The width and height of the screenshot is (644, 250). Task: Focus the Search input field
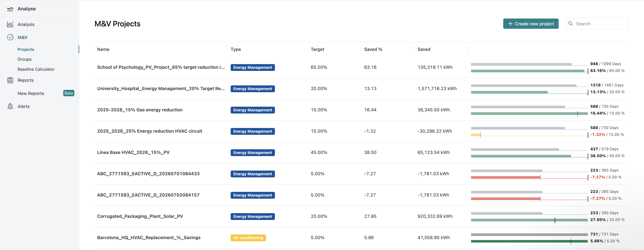coord(597,23)
